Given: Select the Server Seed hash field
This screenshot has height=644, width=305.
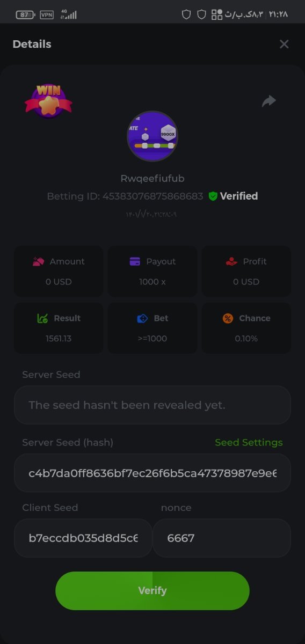Looking at the screenshot, I should click(152, 473).
